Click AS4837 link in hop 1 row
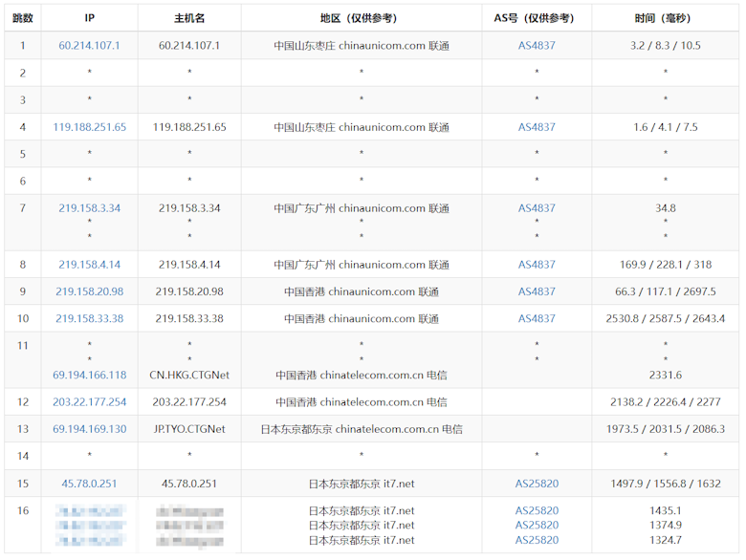 point(537,46)
